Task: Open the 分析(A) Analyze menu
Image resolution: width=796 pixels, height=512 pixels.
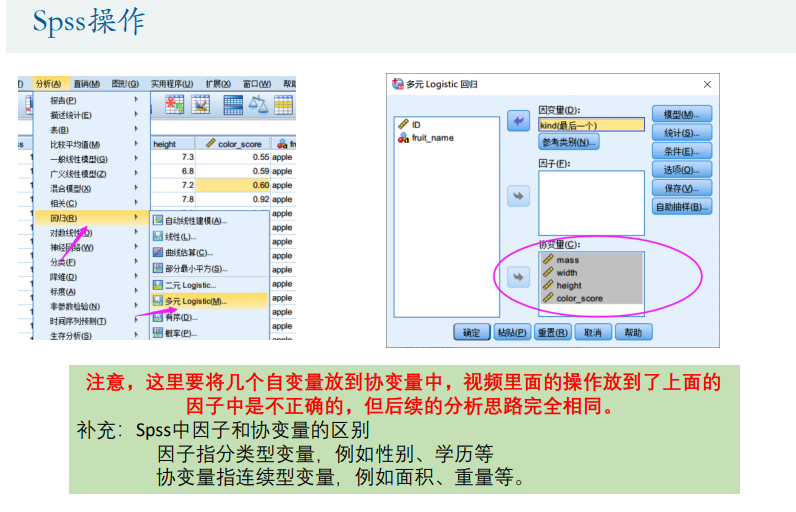Action: [x=47, y=84]
